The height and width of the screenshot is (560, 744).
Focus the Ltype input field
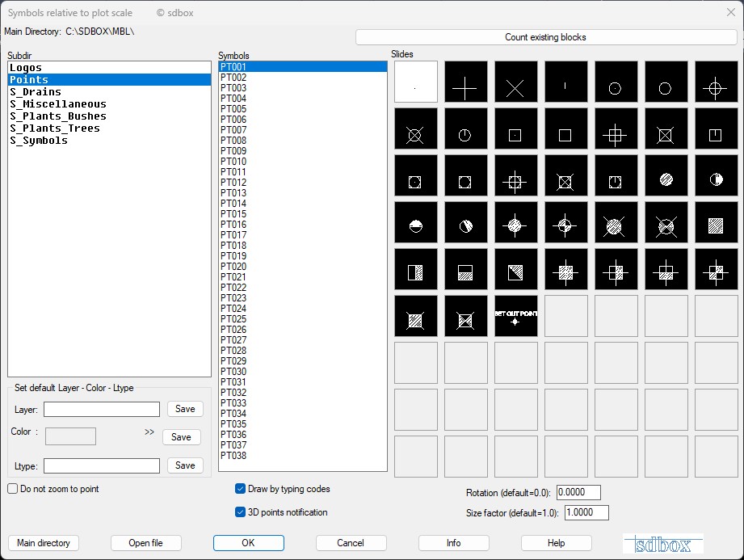[102, 465]
